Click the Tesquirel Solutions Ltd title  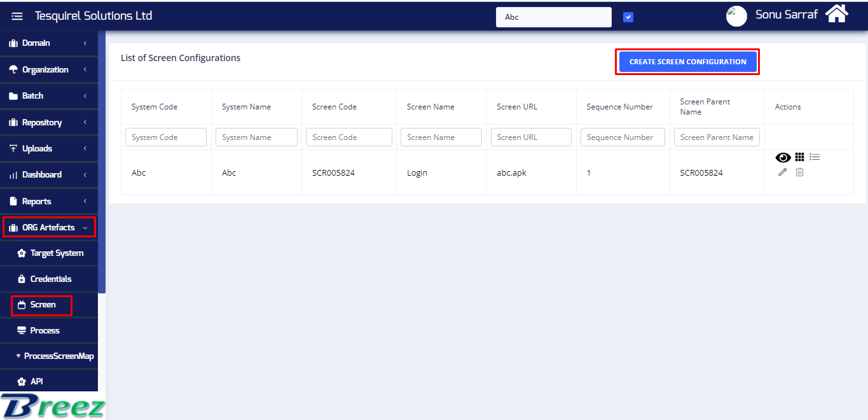[x=93, y=16]
